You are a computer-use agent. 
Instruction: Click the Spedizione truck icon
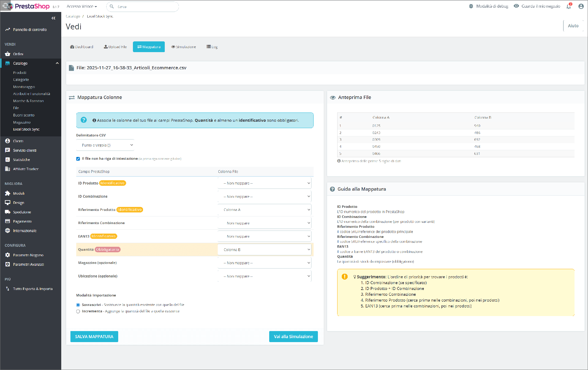8,212
